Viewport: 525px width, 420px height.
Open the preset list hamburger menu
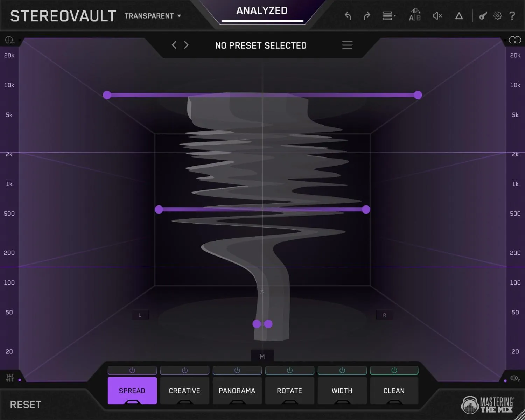pyautogui.click(x=347, y=45)
